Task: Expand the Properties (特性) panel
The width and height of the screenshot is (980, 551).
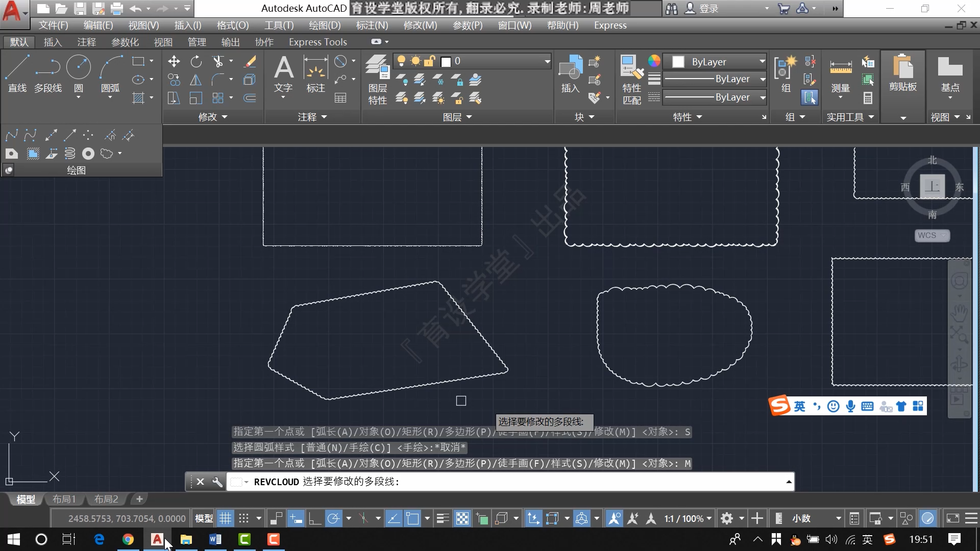Action: (x=688, y=117)
